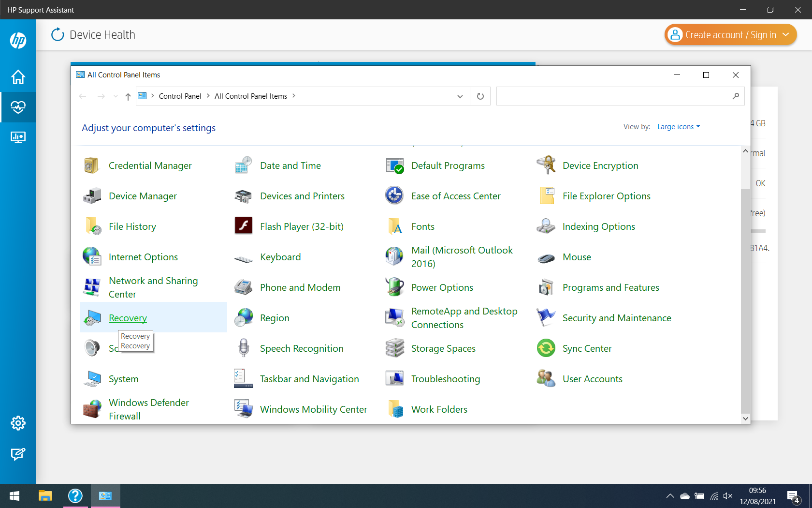
Task: Open the recent locations dropdown arrow
Action: (x=116, y=96)
